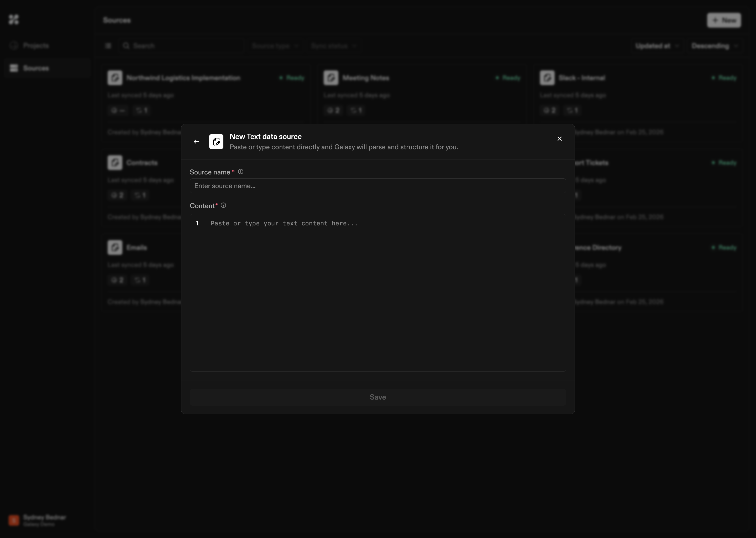The width and height of the screenshot is (756, 538).
Task: Expand the Updated at sort dropdown
Action: click(x=657, y=46)
